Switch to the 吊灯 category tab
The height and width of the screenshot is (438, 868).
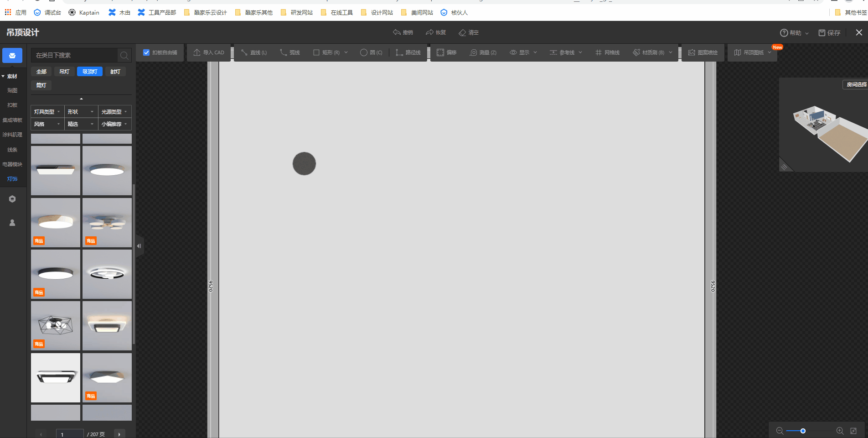click(64, 72)
